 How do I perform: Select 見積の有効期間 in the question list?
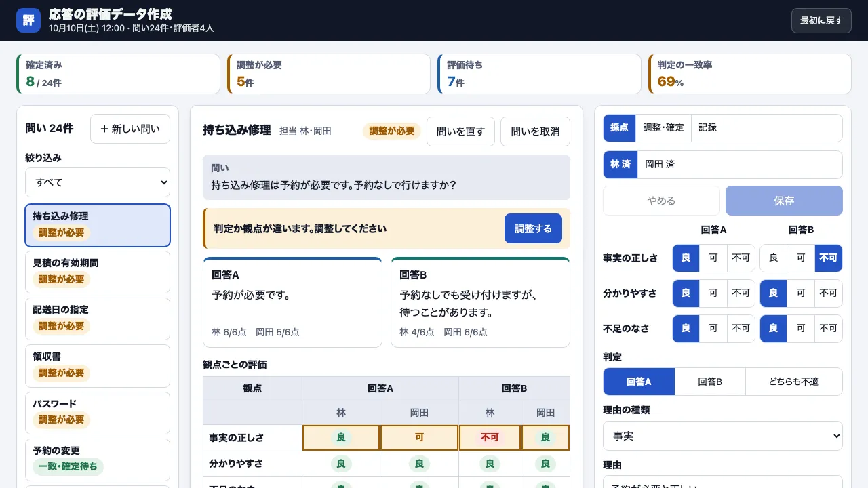(x=98, y=272)
